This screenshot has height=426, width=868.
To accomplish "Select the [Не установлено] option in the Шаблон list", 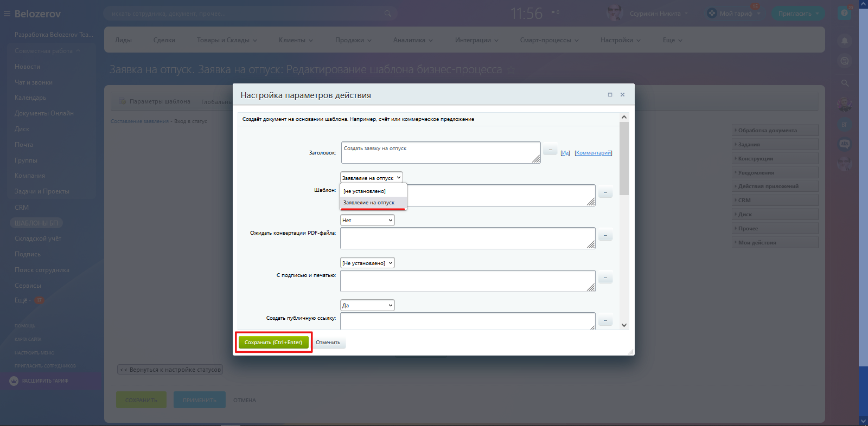I will [373, 191].
